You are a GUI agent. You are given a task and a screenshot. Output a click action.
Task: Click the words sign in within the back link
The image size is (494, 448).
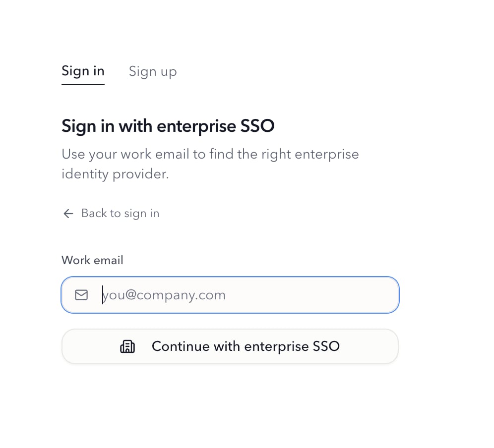[x=142, y=214]
